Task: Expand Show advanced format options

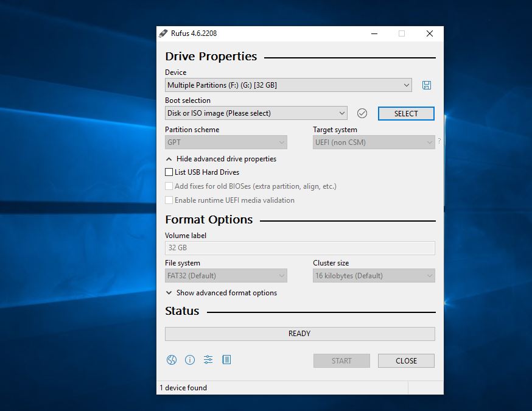Action: click(x=222, y=293)
